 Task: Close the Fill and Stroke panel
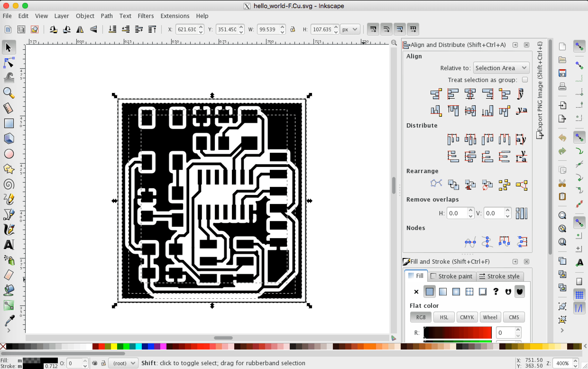pyautogui.click(x=527, y=262)
